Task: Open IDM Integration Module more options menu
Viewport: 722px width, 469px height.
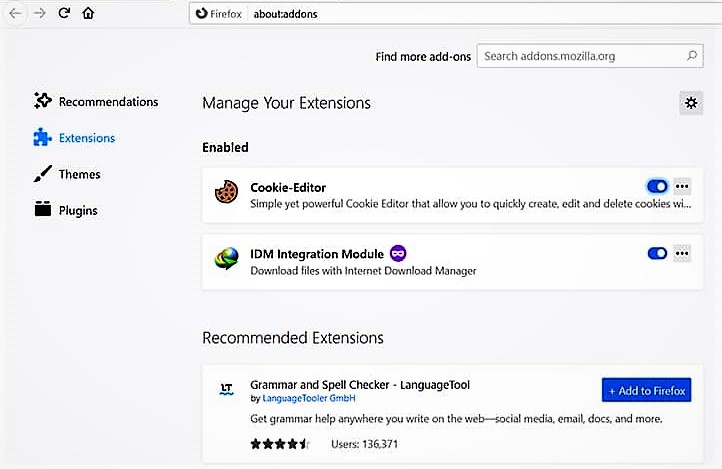Action: coord(682,253)
